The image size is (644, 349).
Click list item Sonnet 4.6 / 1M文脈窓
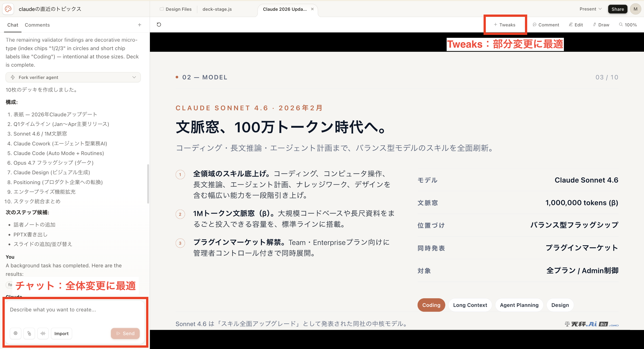pos(40,134)
